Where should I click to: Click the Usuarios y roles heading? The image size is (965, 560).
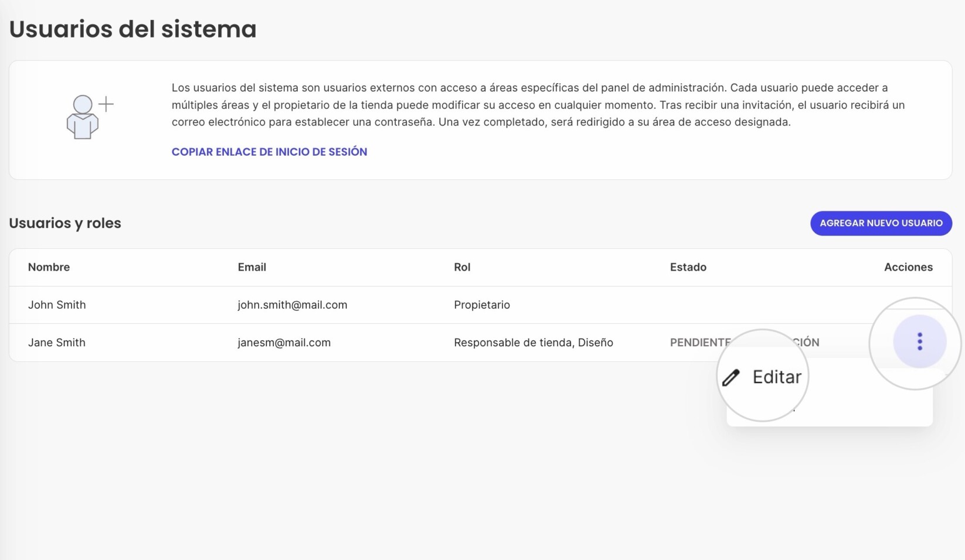[65, 223]
